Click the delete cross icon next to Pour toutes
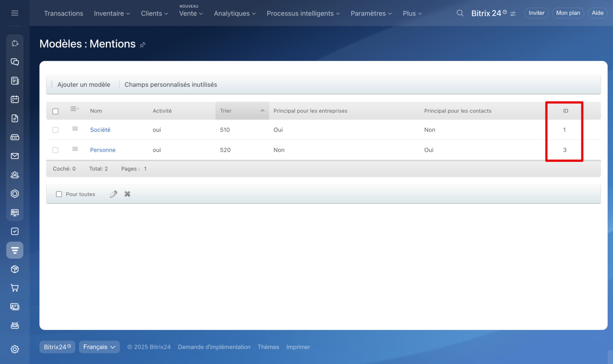 pos(127,194)
